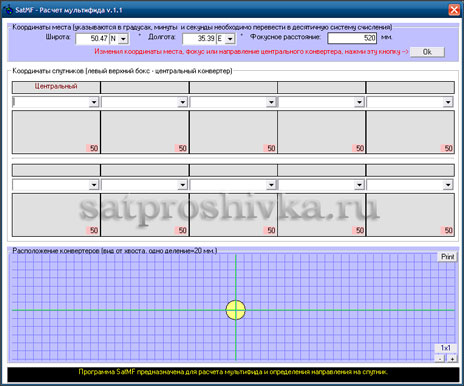Open the N latitude hemisphere dropdown
The width and height of the screenshot is (464, 386).
pos(123,39)
